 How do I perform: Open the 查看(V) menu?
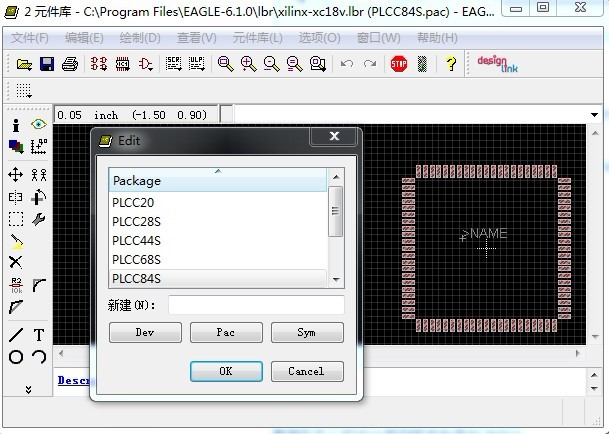tap(197, 38)
